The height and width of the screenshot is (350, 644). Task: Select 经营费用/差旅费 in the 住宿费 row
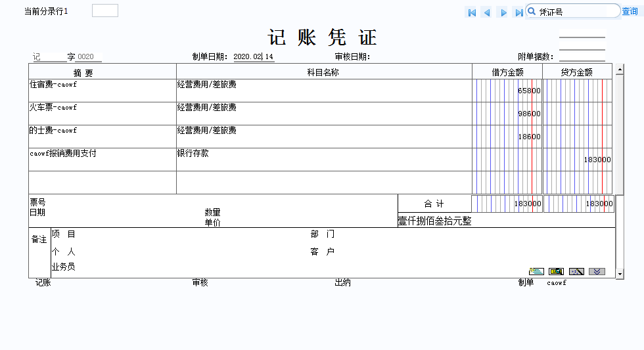click(x=324, y=90)
